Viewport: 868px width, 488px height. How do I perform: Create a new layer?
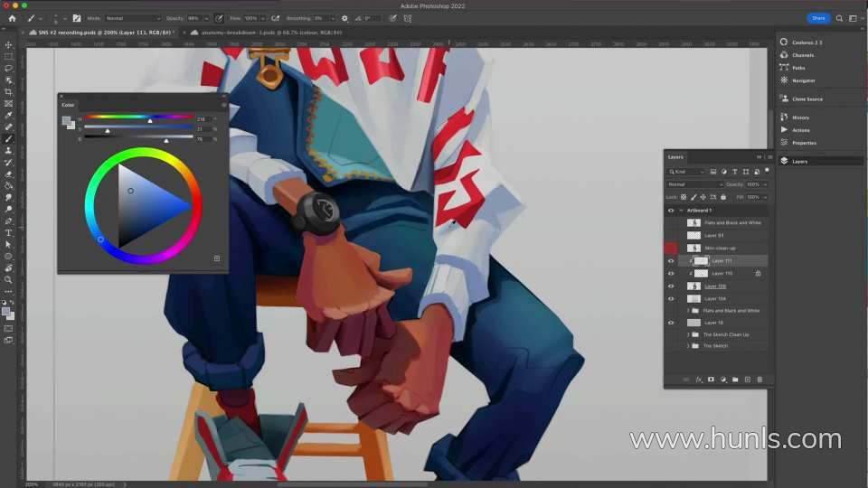(x=748, y=380)
